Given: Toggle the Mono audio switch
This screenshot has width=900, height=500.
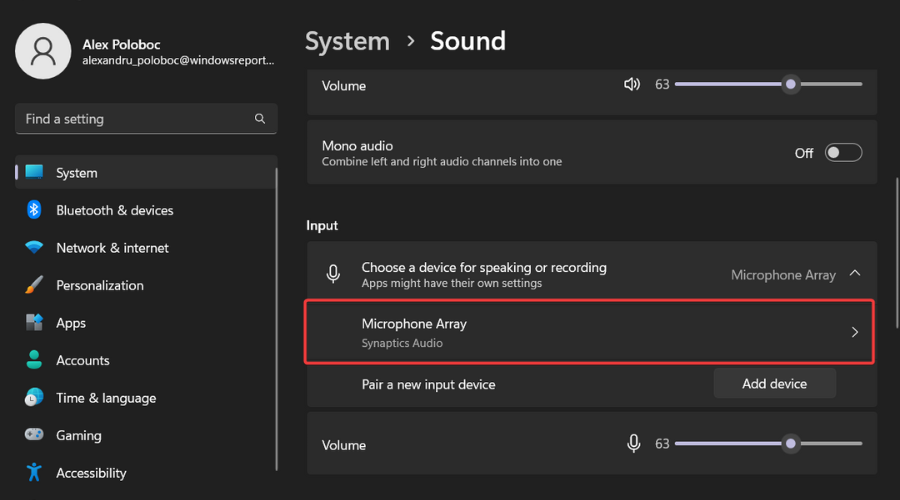Looking at the screenshot, I should (843, 153).
